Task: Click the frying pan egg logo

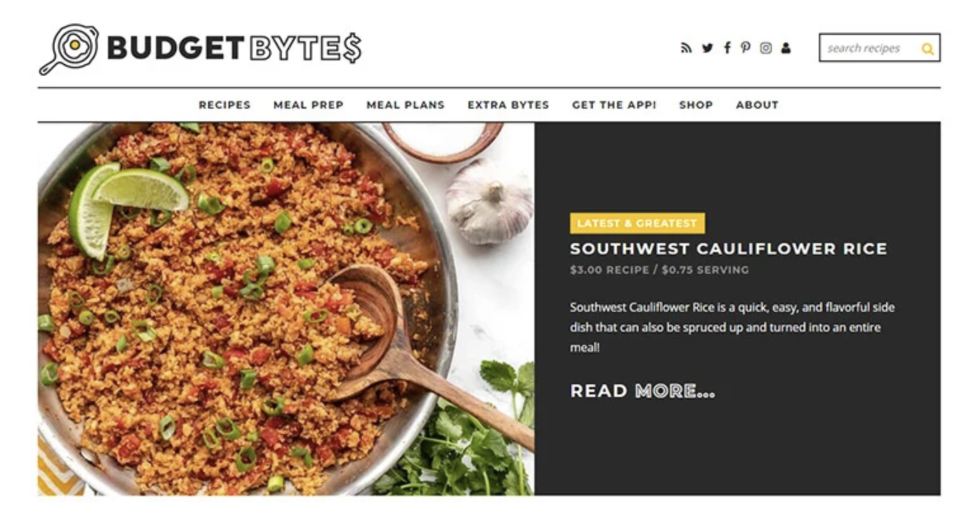Action: [69, 49]
